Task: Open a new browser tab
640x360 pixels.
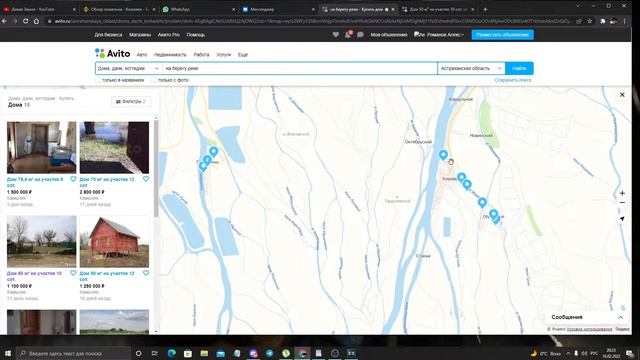Action: tap(485, 9)
